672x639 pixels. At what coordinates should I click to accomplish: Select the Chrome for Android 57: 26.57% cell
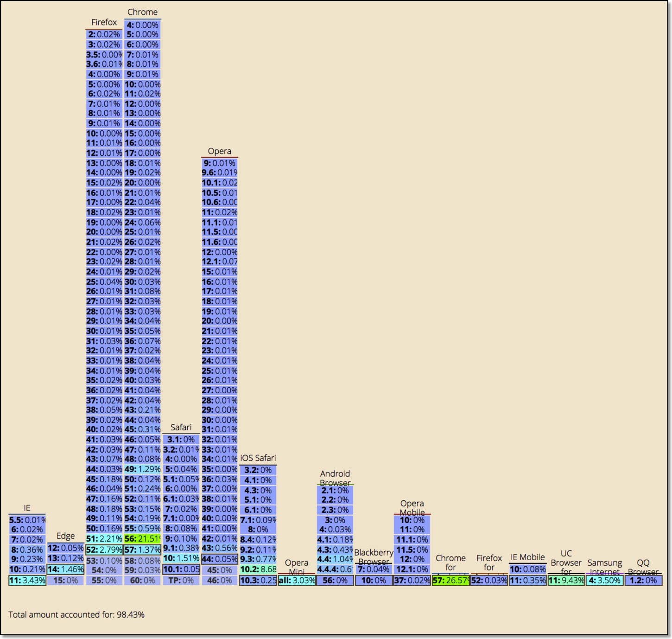(450, 580)
